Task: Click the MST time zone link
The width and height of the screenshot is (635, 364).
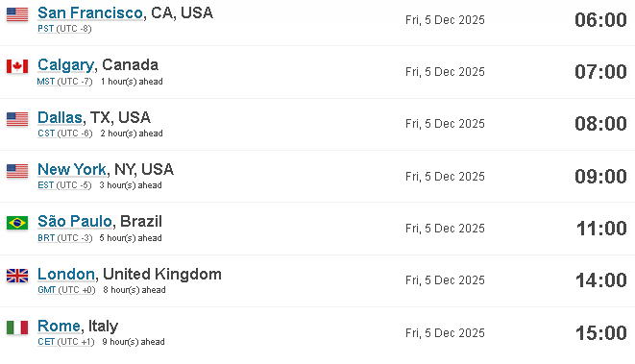Action: 46,82
